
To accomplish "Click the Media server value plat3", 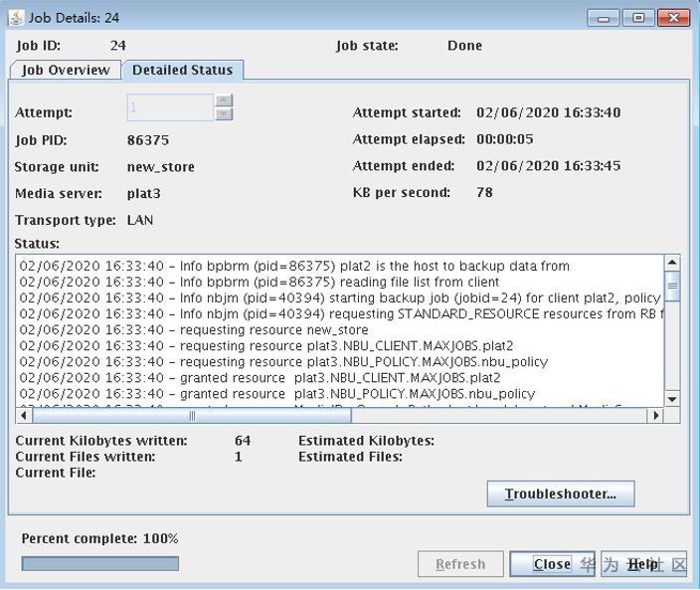I will [x=144, y=194].
